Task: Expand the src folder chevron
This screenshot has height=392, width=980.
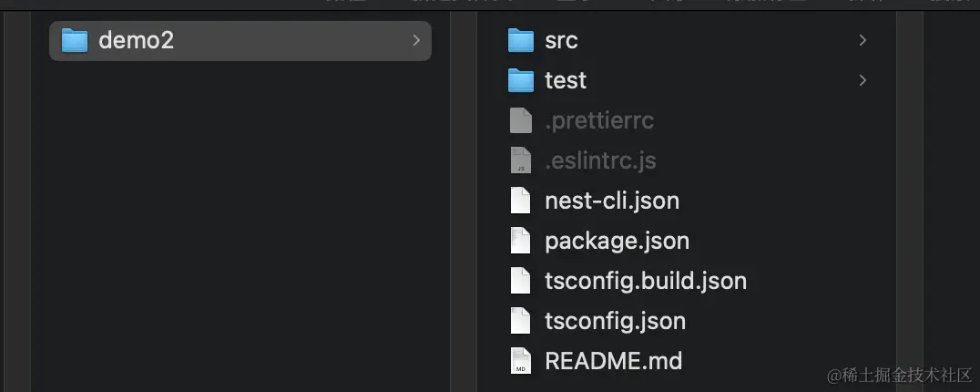Action: (x=863, y=41)
